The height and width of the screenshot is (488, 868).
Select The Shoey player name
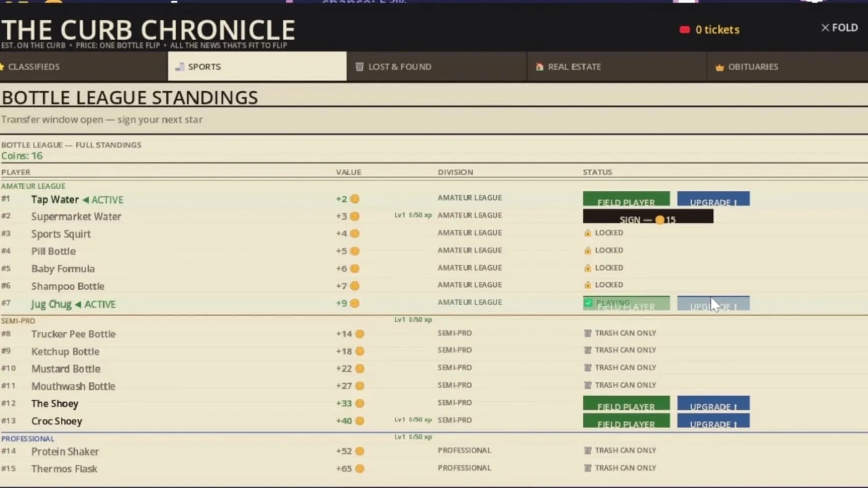coord(54,404)
